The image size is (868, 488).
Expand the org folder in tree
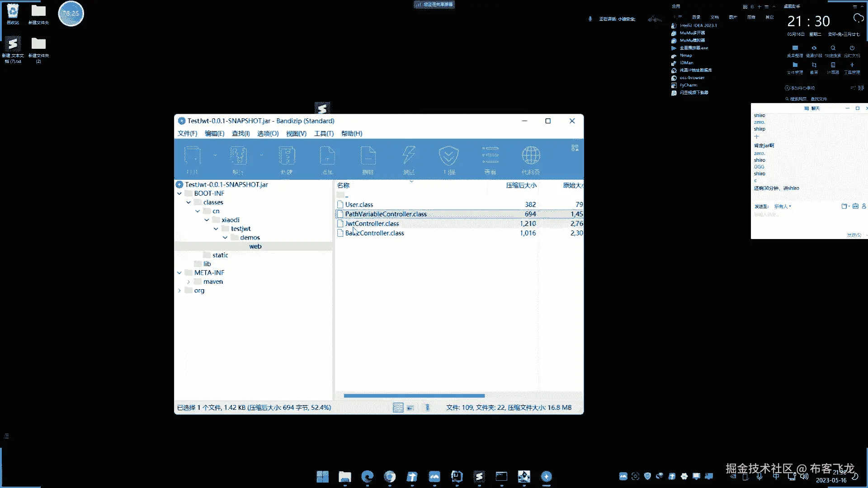[x=179, y=291]
